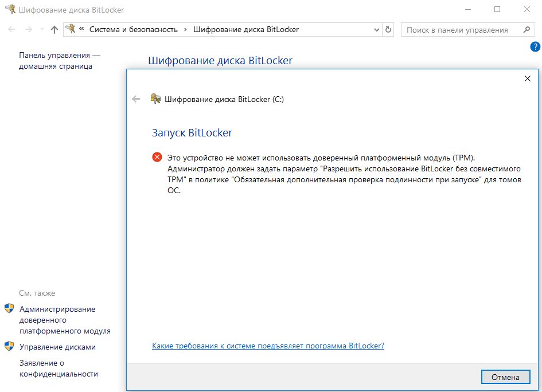Open the BitLocker system requirements link

(x=268, y=346)
